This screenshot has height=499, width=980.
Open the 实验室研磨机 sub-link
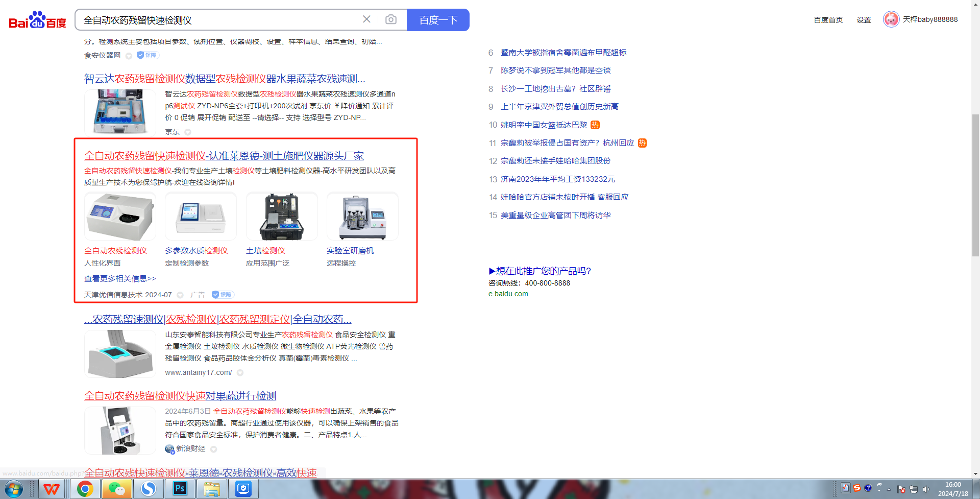[350, 251]
